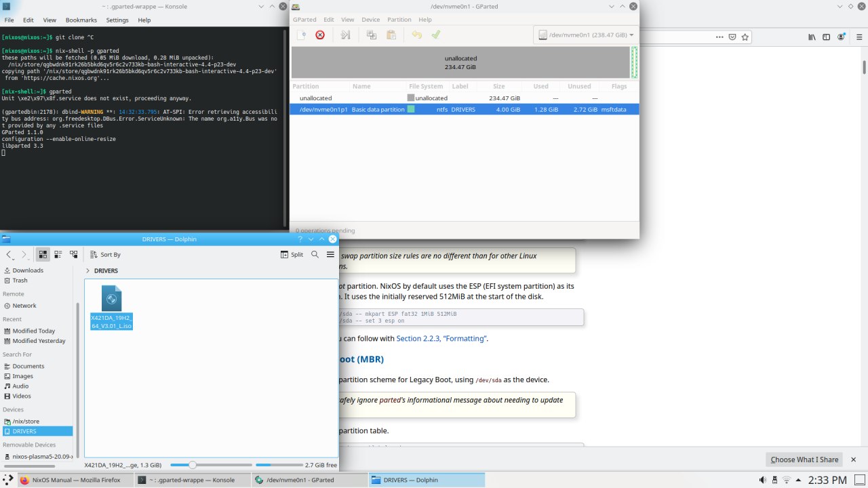The image size is (868, 488).
Task: Click the 2.7 GiB free space bar
Action: 279,465
